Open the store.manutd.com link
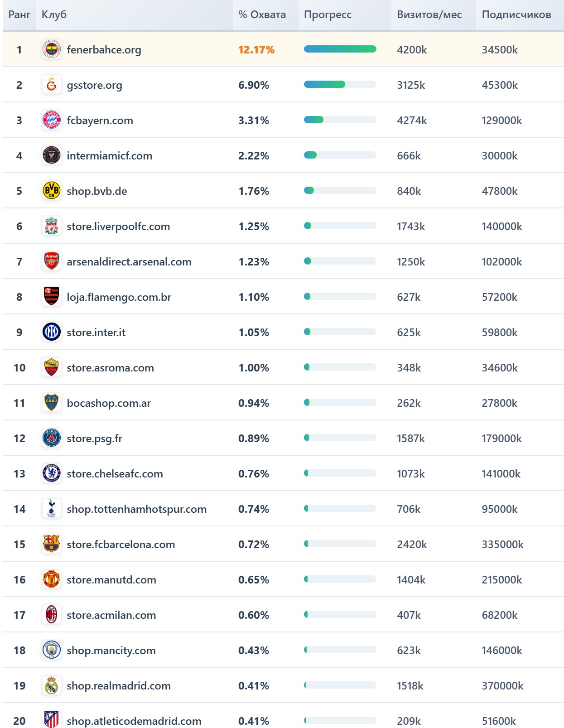The width and height of the screenshot is (564, 728). tap(111, 580)
